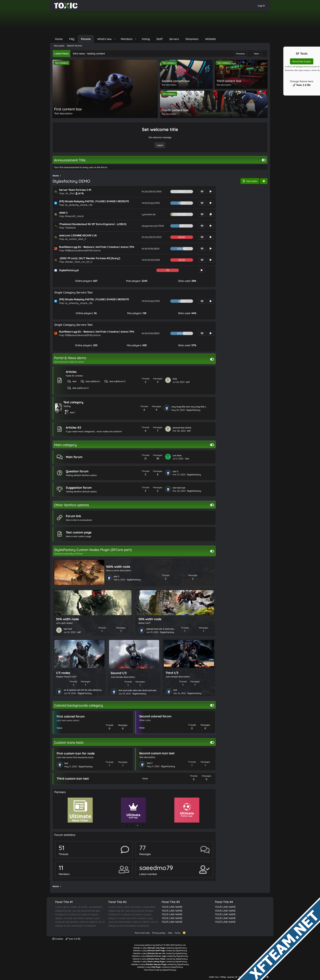Open the Second content box thumbnail
320x980 pixels.
point(186,74)
